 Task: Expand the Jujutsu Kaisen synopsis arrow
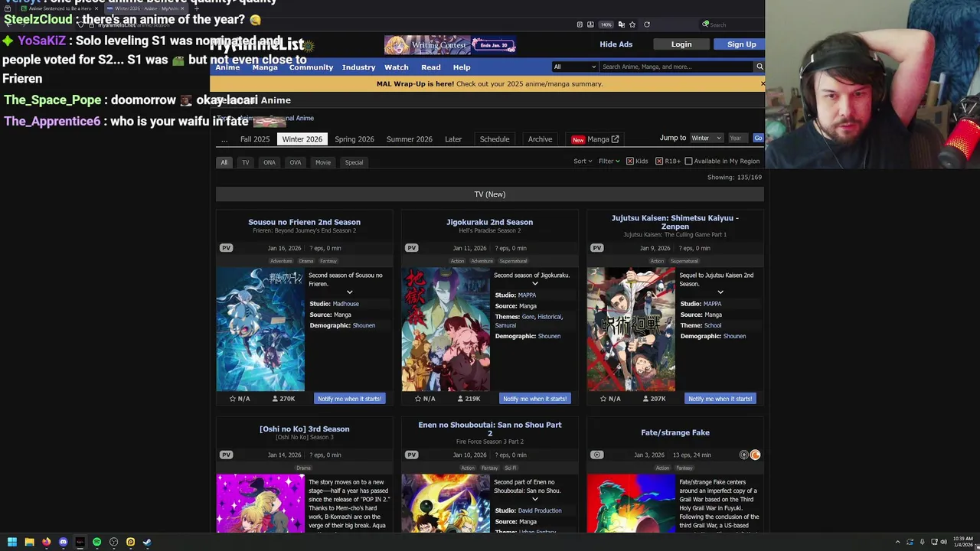720,292
